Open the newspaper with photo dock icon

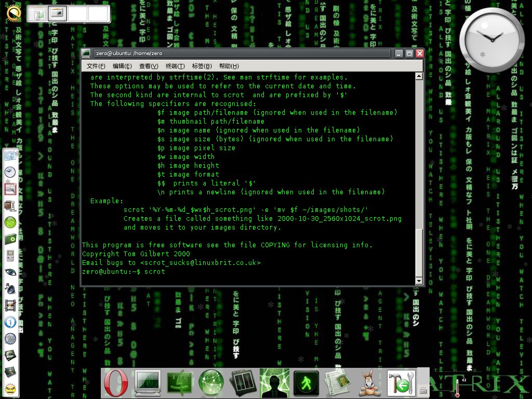338,383
